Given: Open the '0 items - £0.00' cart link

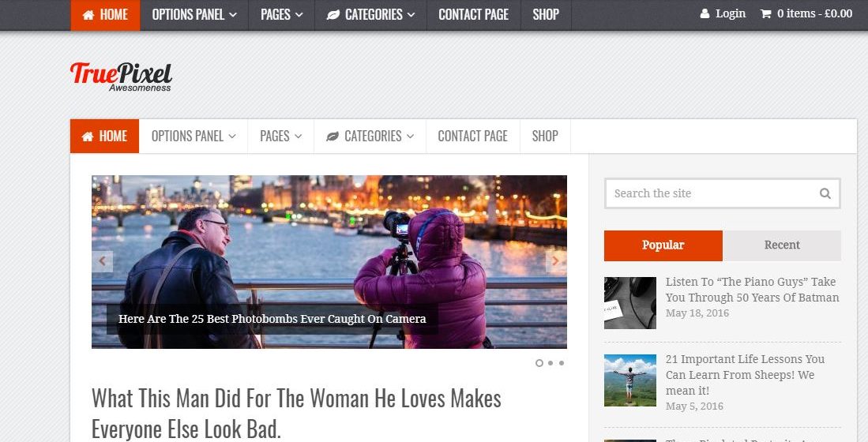Looking at the screenshot, I should pos(814,14).
